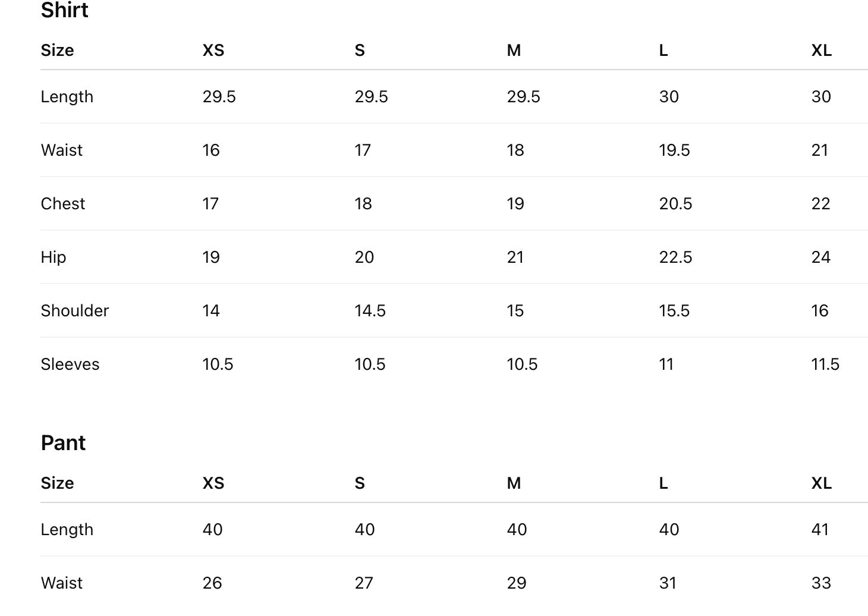Select the M column header in Pant table

coord(514,483)
